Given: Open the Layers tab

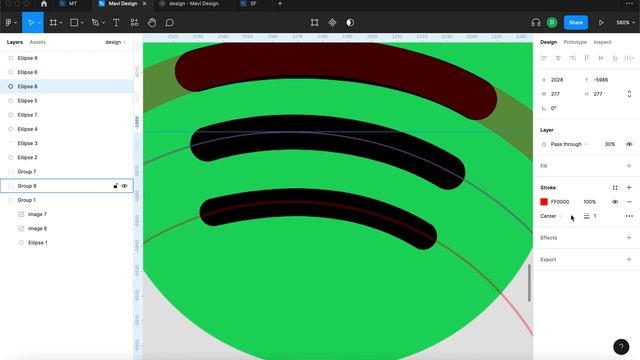Looking at the screenshot, I should (15, 42).
